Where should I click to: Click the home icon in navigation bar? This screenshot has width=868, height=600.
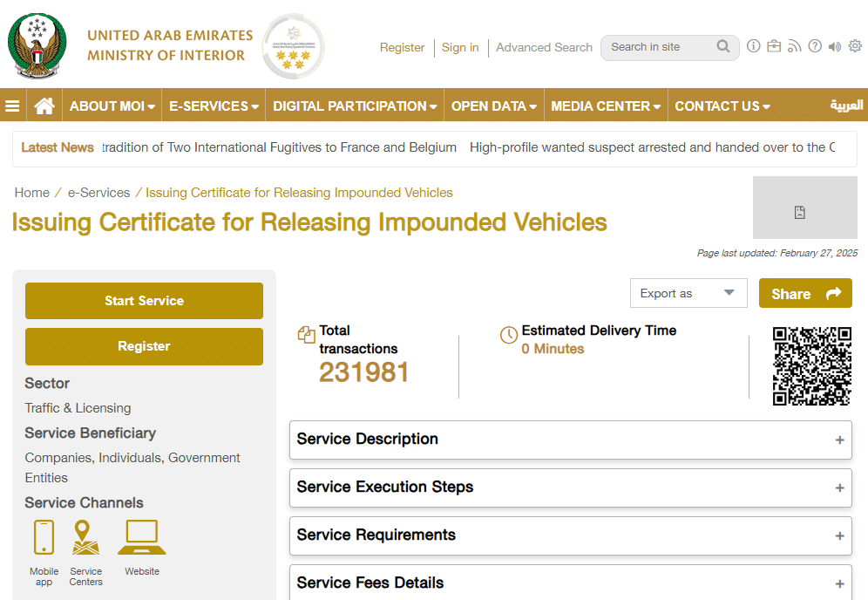click(x=44, y=106)
